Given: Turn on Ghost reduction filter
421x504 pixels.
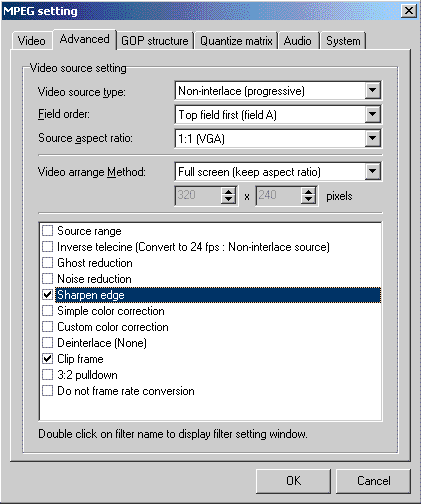Looking at the screenshot, I should (47, 263).
